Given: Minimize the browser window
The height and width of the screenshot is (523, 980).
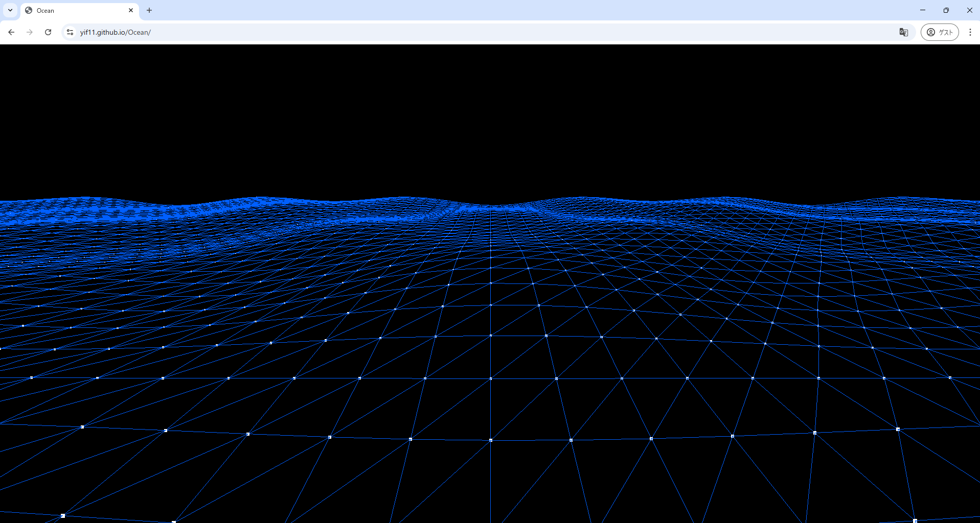Looking at the screenshot, I should tap(923, 10).
